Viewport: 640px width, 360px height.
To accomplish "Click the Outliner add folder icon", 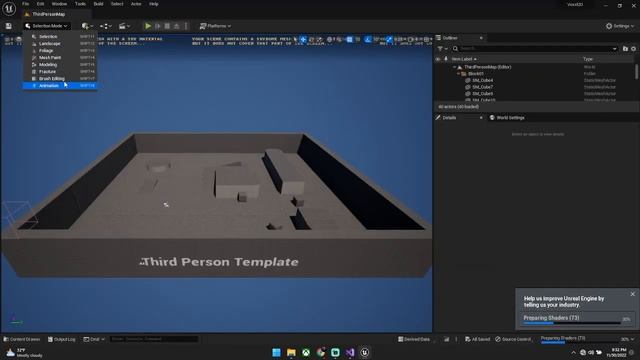I will [625, 49].
